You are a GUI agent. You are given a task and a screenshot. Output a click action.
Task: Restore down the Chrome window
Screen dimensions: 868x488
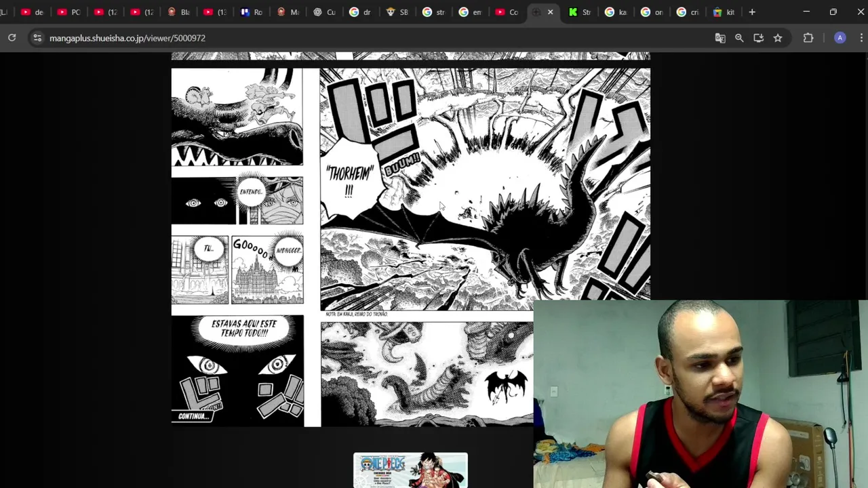pyautogui.click(x=833, y=12)
